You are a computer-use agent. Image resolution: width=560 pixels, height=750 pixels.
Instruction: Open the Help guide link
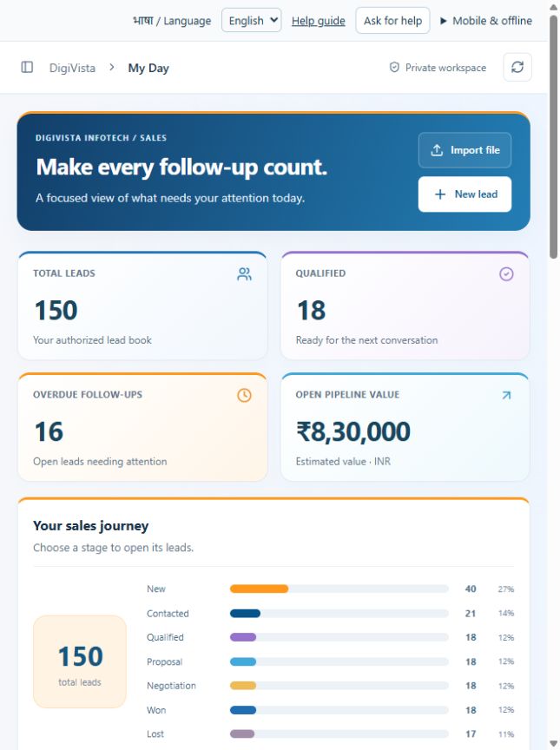pos(319,21)
